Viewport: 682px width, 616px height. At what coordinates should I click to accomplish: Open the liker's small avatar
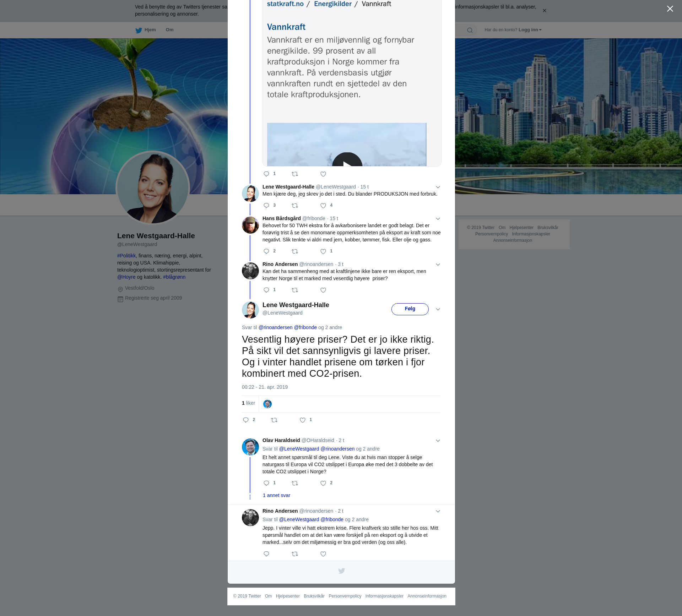267,404
